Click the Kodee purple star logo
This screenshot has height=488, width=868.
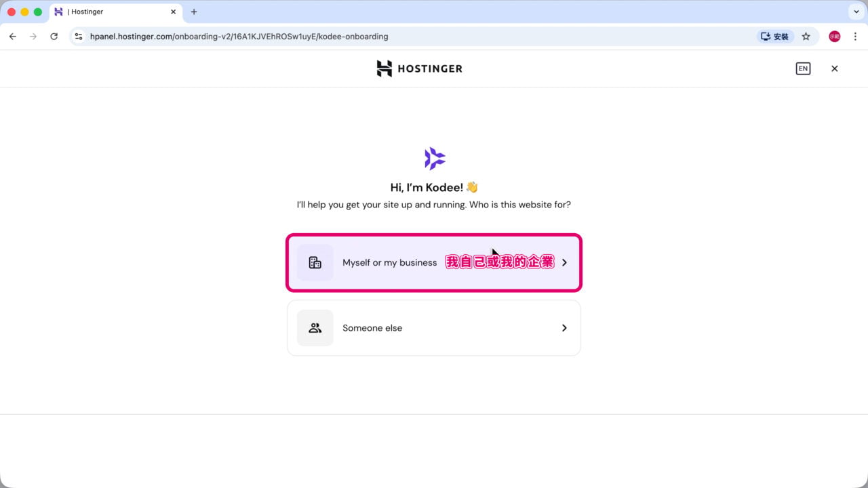pos(435,159)
